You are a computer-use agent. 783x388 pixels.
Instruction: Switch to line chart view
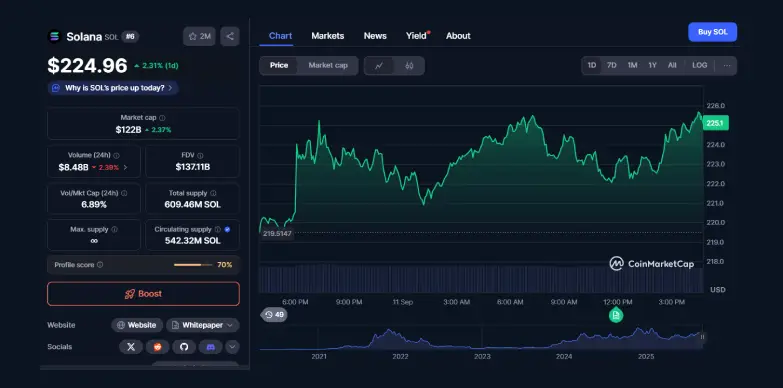[x=379, y=65]
